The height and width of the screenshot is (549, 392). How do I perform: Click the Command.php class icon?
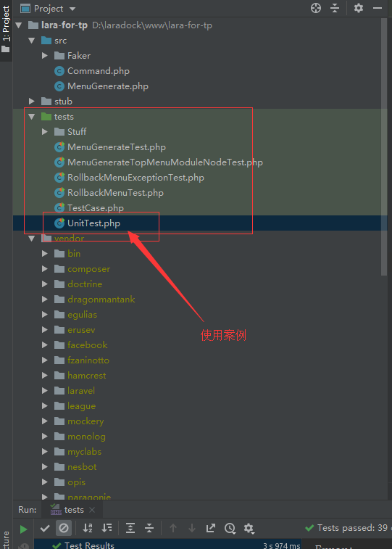[x=59, y=71]
